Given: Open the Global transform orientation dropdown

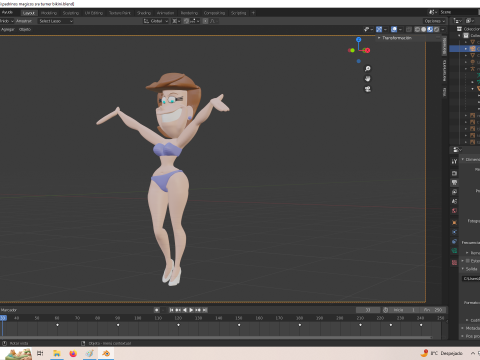Looking at the screenshot, I should (x=156, y=21).
